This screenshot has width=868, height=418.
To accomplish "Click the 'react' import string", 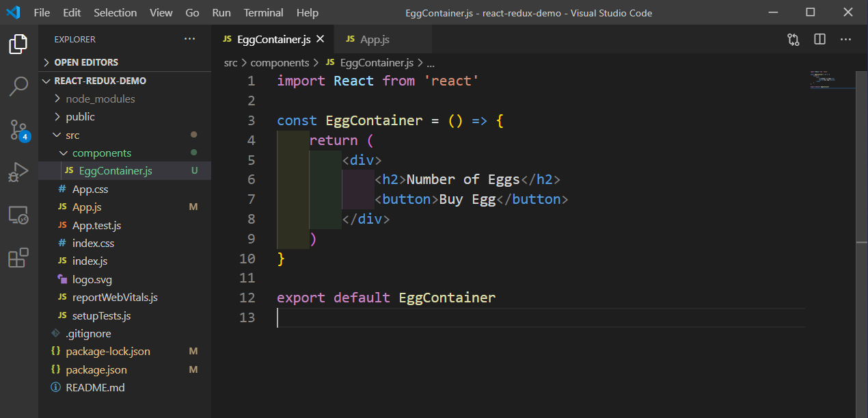I will (451, 81).
